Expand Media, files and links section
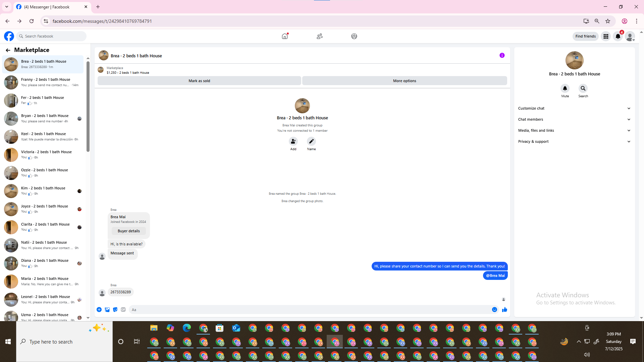Image resolution: width=644 pixels, height=362 pixels. pos(574,130)
